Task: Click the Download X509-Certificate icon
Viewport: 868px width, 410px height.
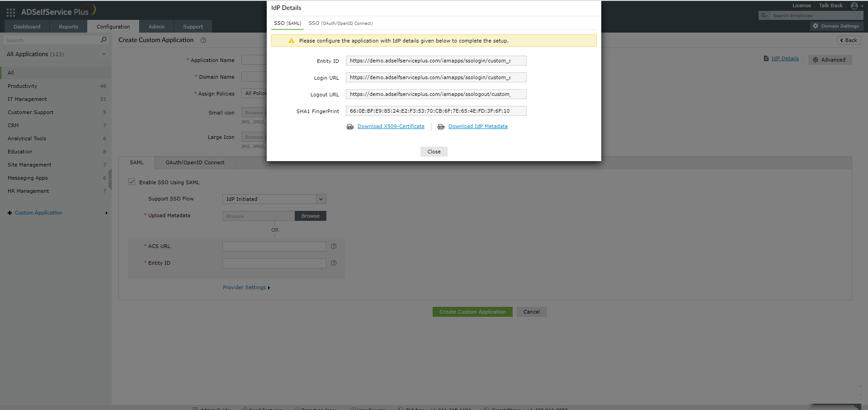Action: pyautogui.click(x=350, y=127)
